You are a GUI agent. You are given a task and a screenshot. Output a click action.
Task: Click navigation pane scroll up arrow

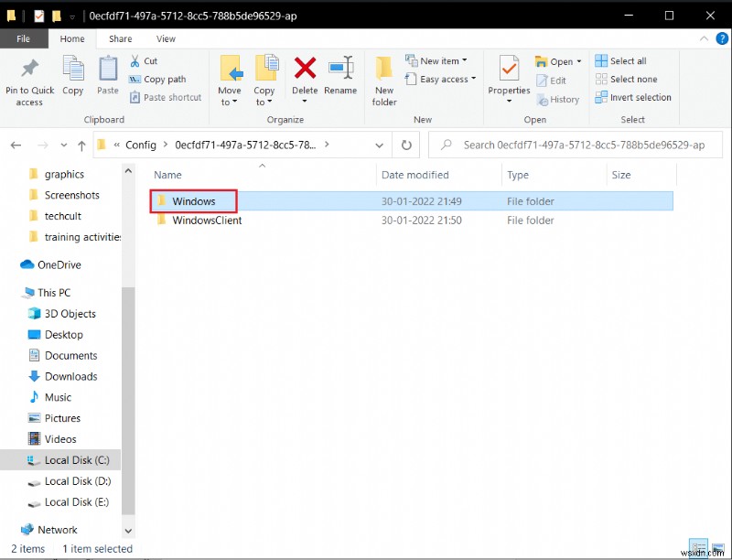pyautogui.click(x=128, y=171)
